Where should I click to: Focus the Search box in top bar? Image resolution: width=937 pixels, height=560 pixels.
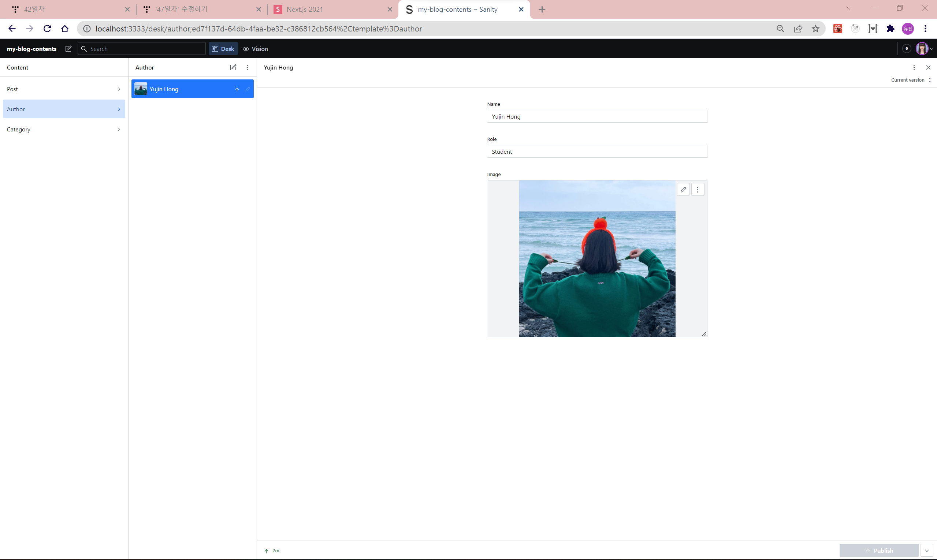(145, 49)
